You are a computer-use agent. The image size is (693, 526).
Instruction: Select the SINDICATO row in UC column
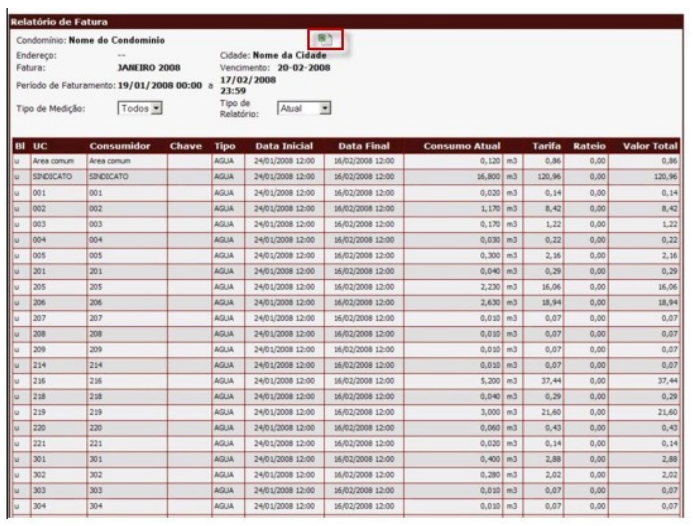pos(50,175)
